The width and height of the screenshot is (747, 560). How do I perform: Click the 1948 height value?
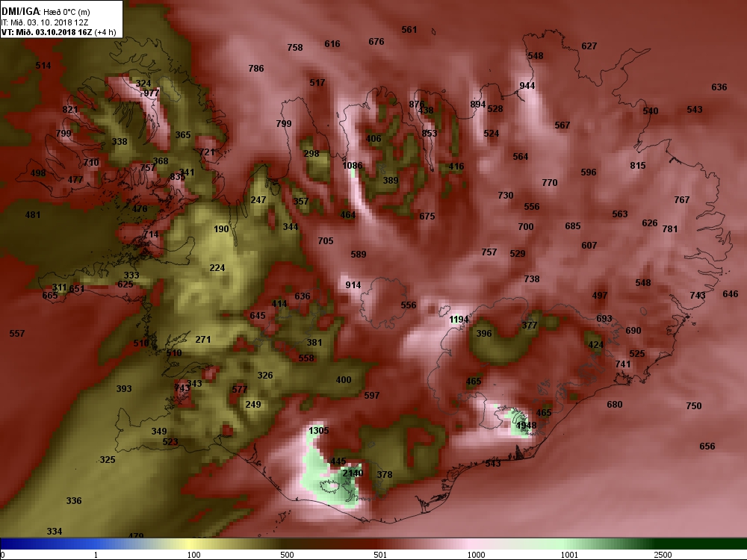(526, 426)
